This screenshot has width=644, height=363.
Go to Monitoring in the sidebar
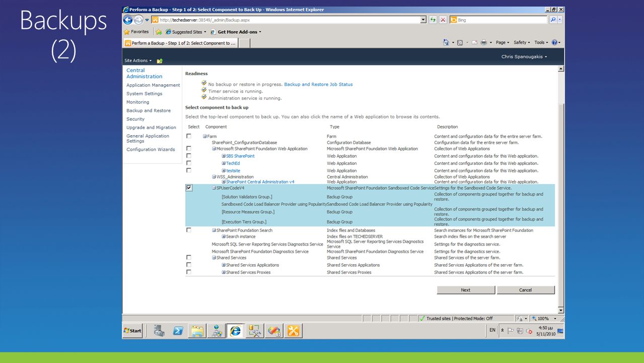[x=137, y=102]
